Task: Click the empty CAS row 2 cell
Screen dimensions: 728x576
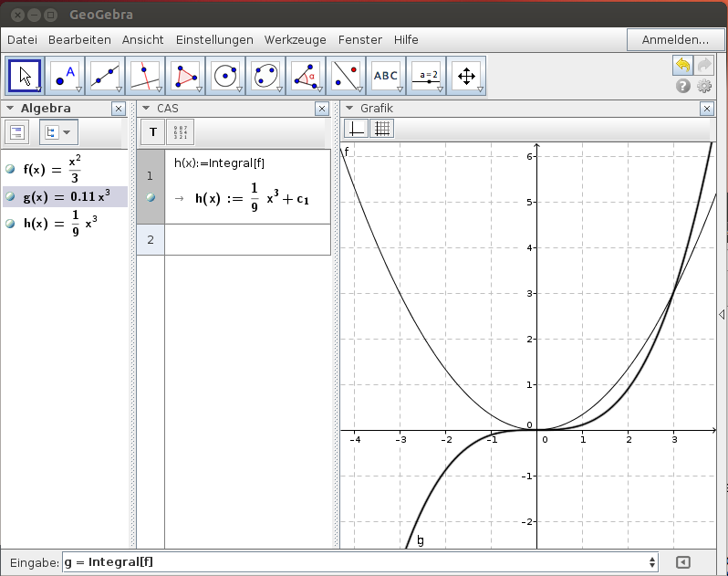Action: [x=247, y=240]
